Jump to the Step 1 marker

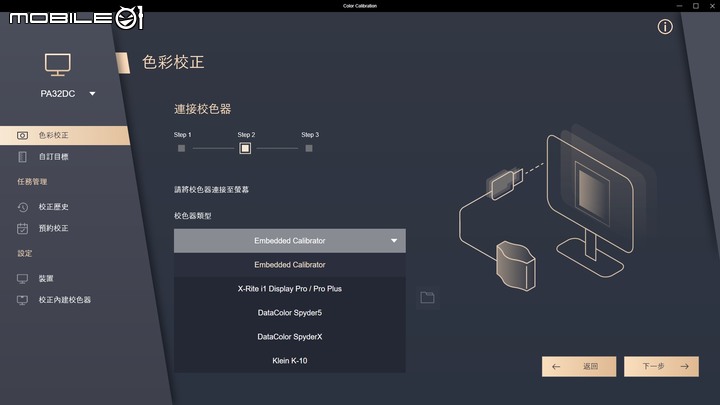[x=181, y=148]
